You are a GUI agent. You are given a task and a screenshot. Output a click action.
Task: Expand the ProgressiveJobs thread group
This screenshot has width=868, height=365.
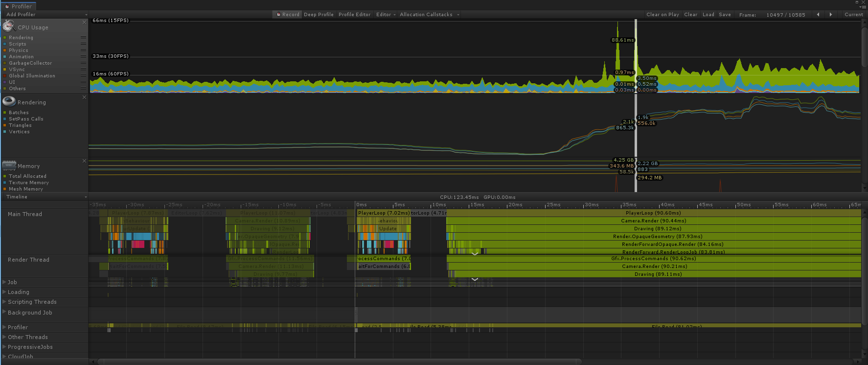tap(4, 347)
